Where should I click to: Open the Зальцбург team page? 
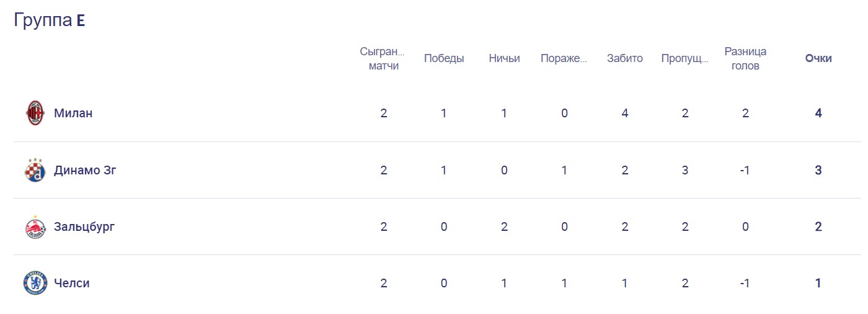(x=84, y=227)
